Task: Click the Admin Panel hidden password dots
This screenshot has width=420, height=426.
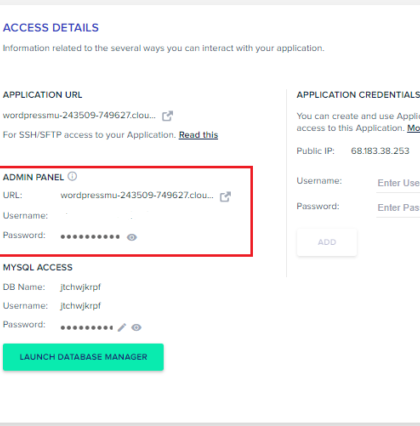Action: [x=90, y=237]
